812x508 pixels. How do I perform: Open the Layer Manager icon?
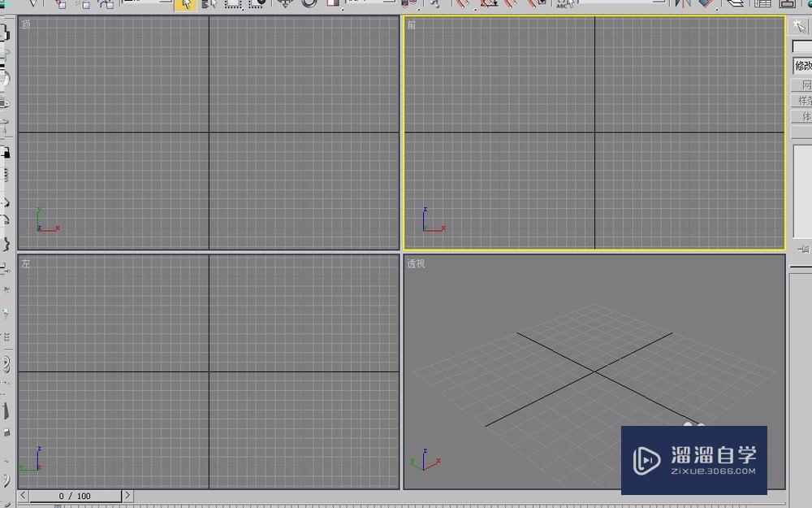(x=736, y=3)
